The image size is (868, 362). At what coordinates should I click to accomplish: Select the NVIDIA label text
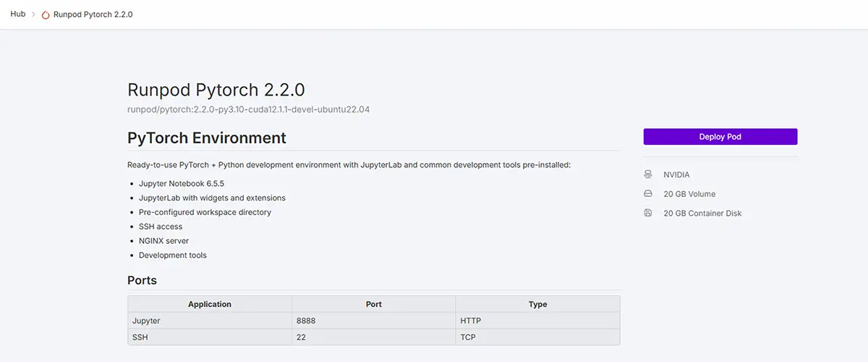tap(676, 174)
